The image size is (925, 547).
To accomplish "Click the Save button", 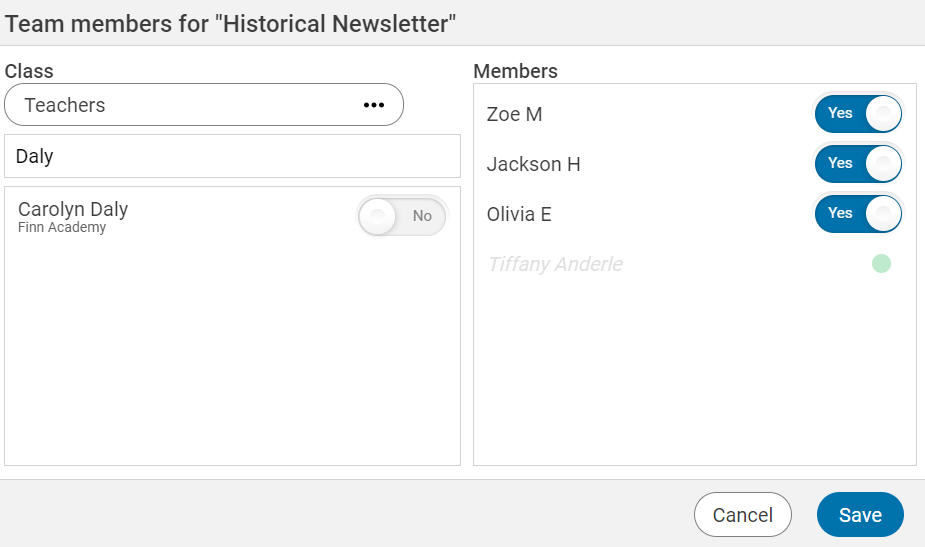I will (x=860, y=515).
